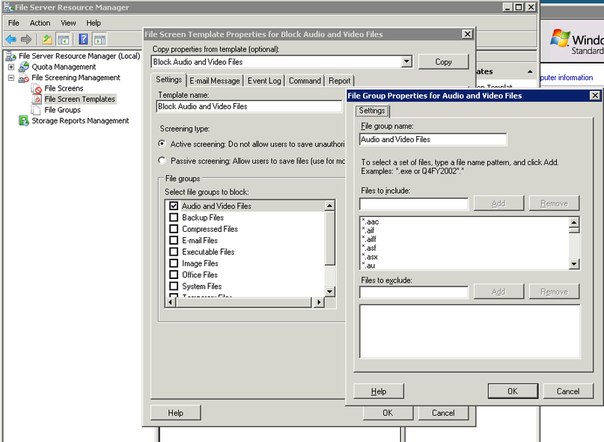Click Cancel in File Group Properties dialog

point(568,391)
